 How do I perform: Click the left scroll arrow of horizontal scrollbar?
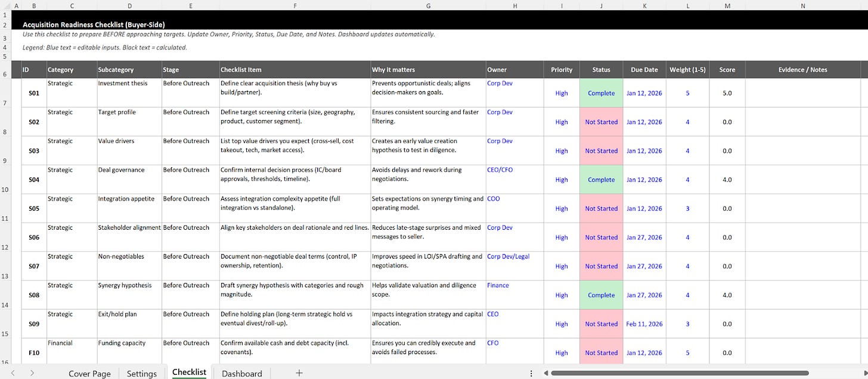[545, 373]
